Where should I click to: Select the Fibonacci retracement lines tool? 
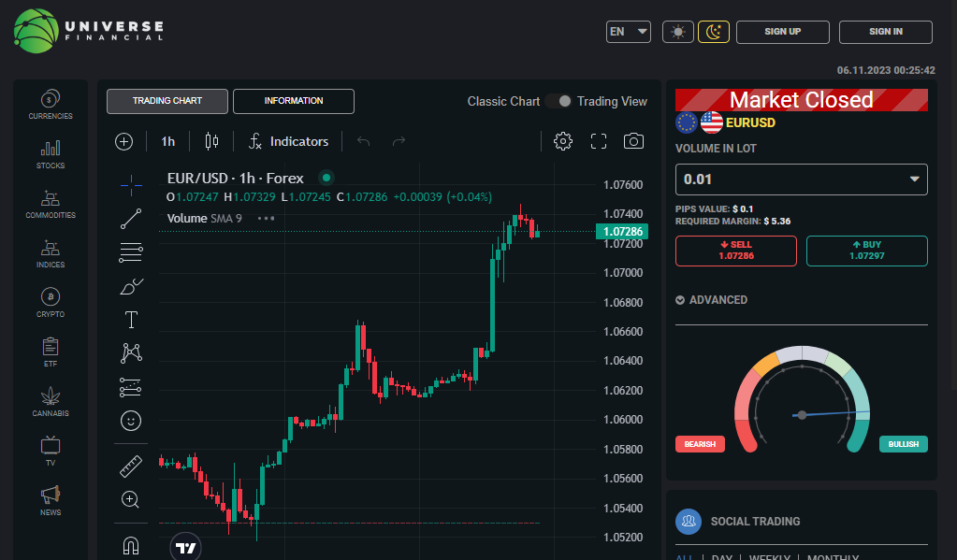pyautogui.click(x=131, y=251)
